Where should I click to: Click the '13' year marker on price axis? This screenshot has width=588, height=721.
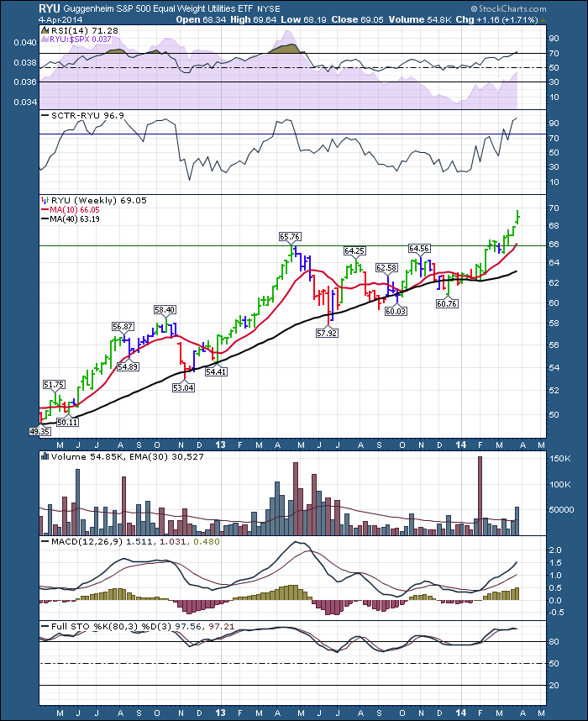[220, 445]
